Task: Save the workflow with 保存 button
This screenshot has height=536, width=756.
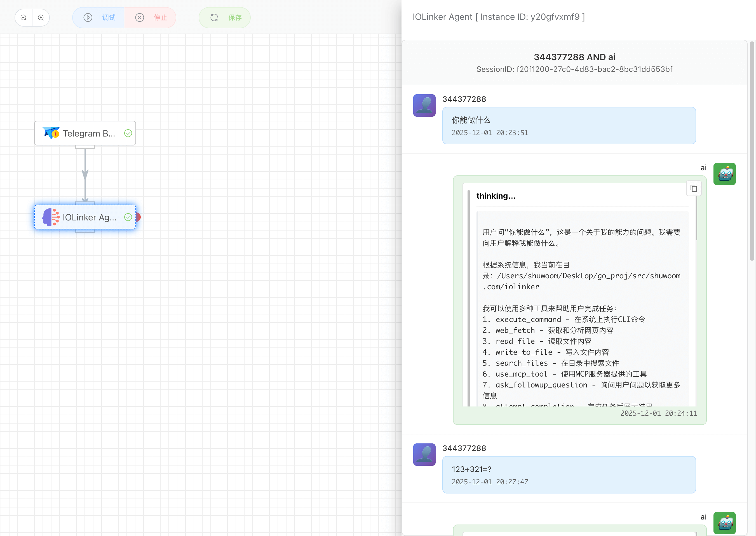Action: (x=225, y=18)
